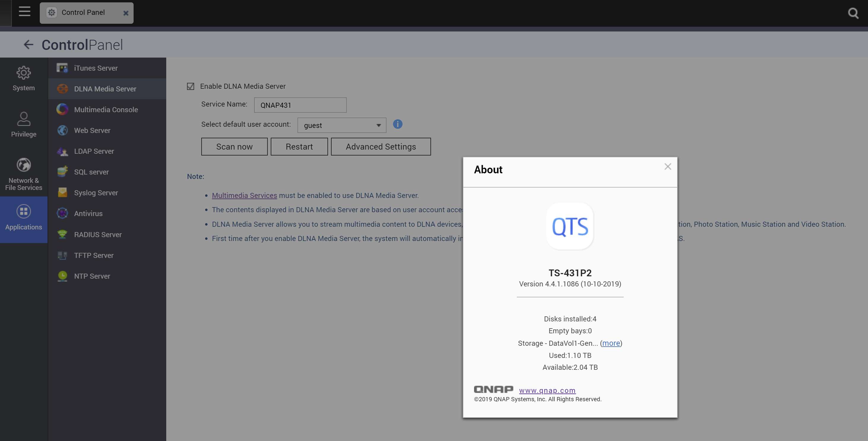
Task: Click the Multimedia Console icon
Action: [62, 110]
